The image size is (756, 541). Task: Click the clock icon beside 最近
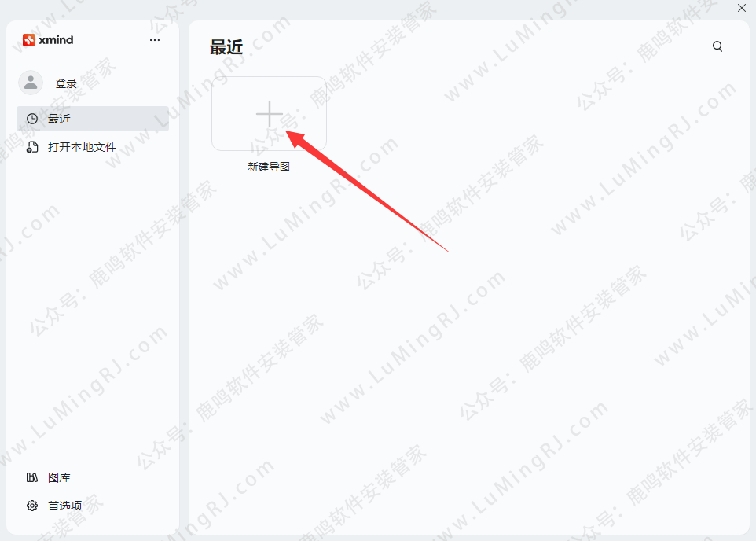pyautogui.click(x=32, y=119)
